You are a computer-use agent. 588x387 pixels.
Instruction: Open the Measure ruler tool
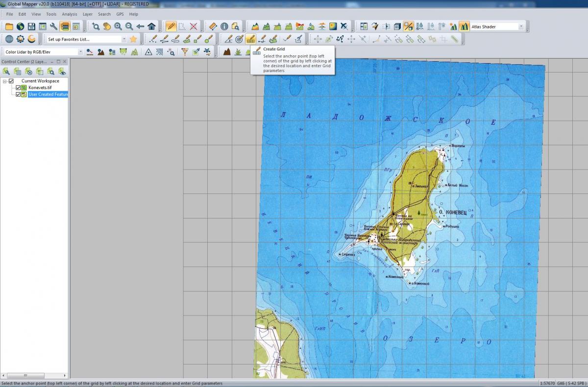213,26
